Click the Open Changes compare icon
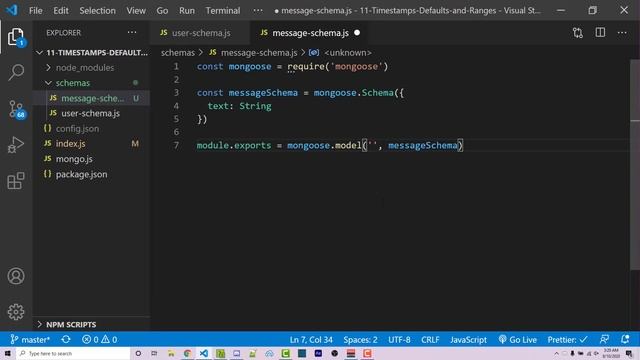The image size is (640, 360). click(578, 33)
